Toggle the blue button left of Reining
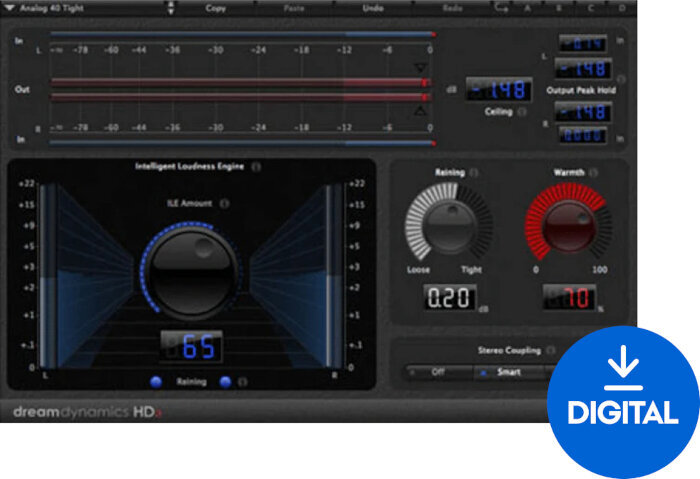Viewport: 700px width, 479px height. pyautogui.click(x=156, y=382)
